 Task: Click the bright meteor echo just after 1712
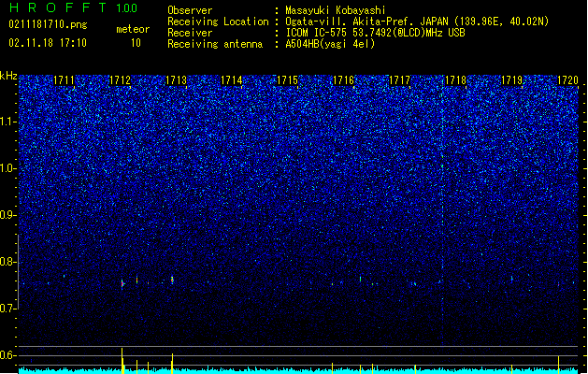click(x=122, y=283)
